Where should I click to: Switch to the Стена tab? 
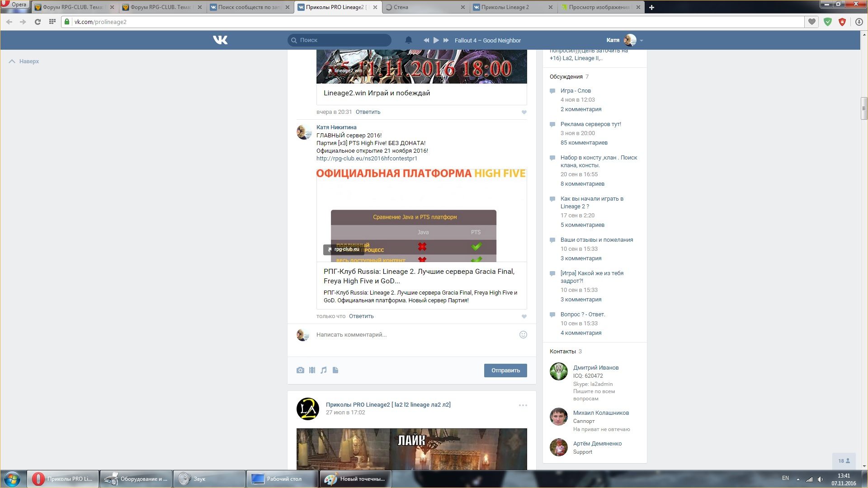[x=425, y=7]
